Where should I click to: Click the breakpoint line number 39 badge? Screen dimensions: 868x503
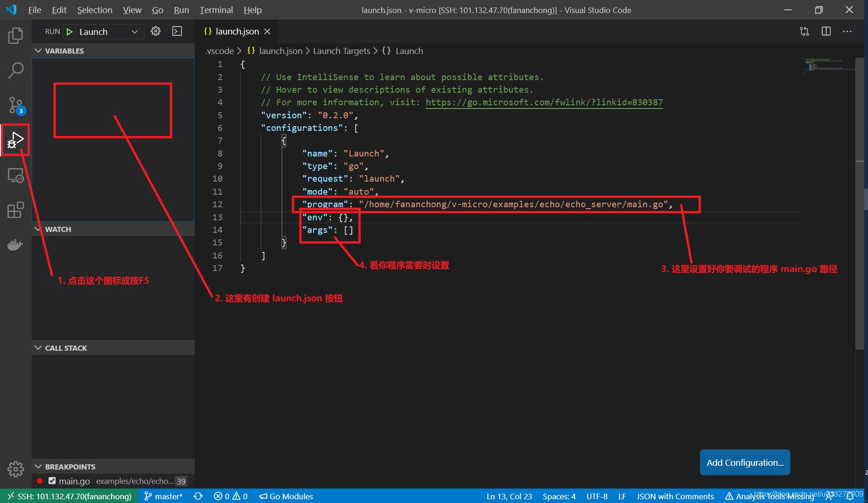[x=181, y=481]
